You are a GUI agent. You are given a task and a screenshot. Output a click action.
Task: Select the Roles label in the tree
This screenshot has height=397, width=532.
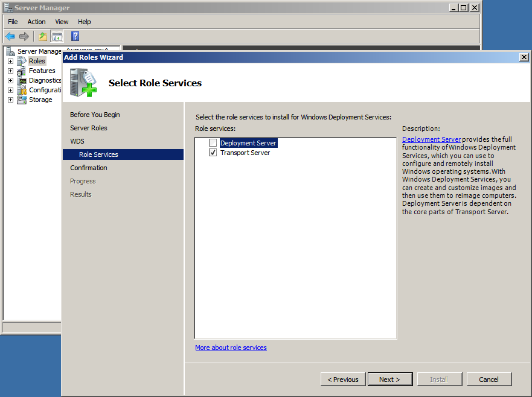tap(37, 61)
